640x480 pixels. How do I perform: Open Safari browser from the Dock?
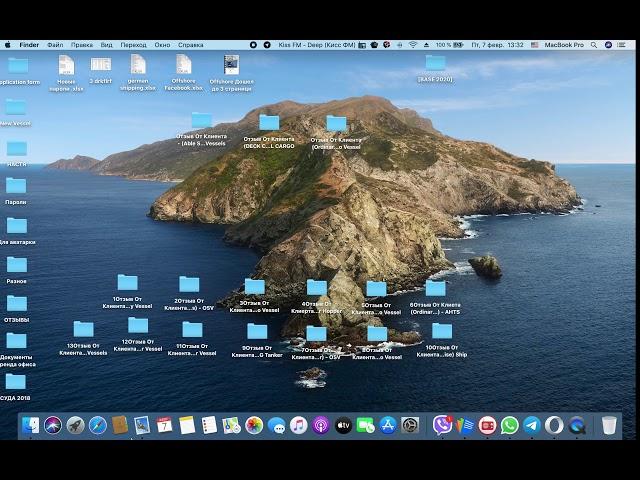pyautogui.click(x=98, y=425)
